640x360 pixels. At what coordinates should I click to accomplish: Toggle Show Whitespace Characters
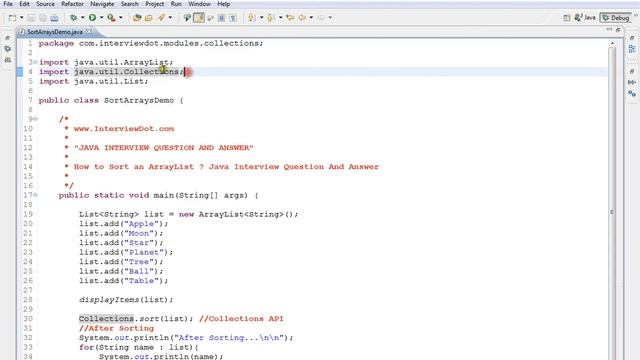coord(233,18)
